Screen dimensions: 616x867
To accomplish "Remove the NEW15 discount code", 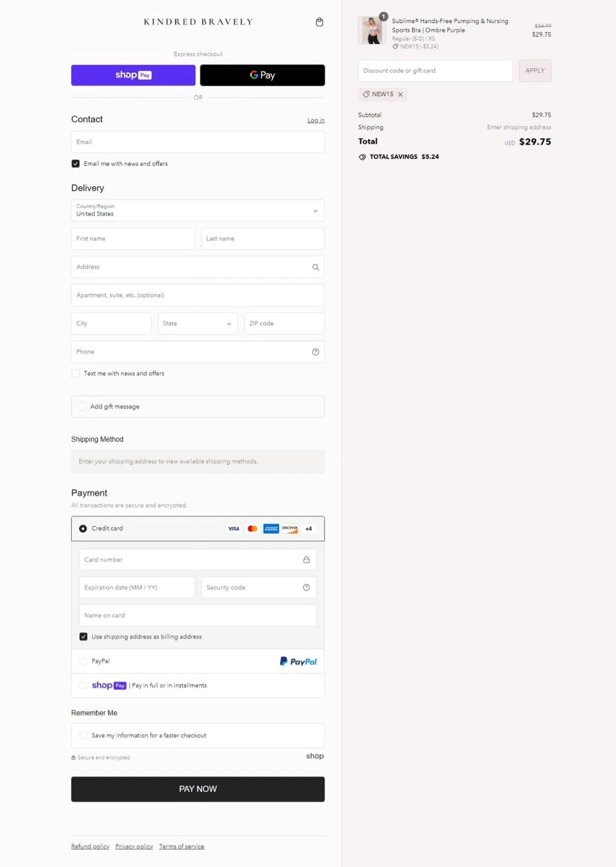I will 400,94.
